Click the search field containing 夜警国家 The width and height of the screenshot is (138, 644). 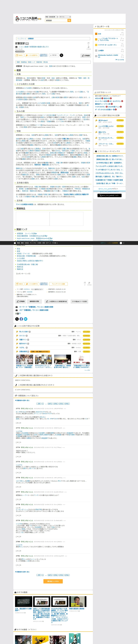(56, 21)
